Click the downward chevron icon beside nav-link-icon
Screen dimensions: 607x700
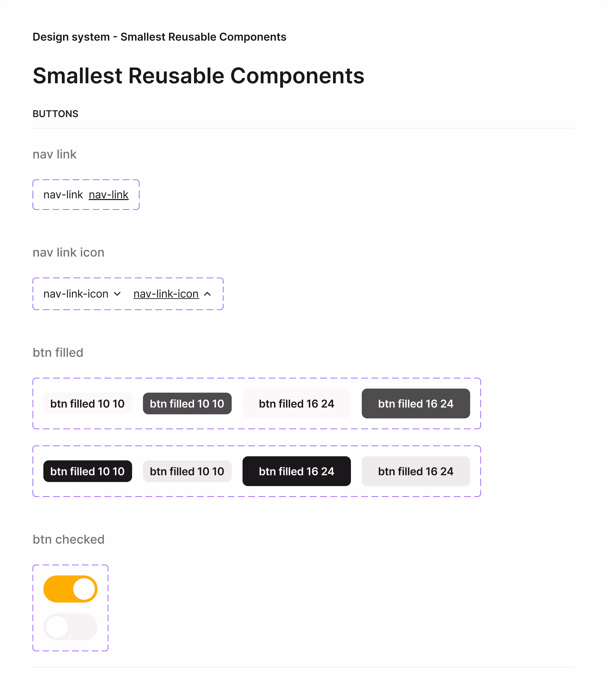[117, 294]
